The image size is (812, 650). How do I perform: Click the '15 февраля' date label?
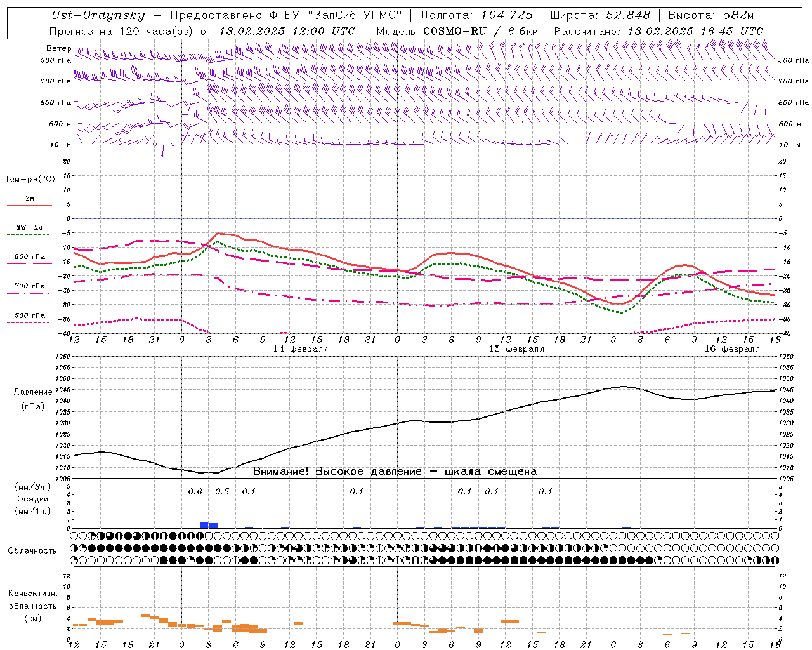tap(516, 349)
